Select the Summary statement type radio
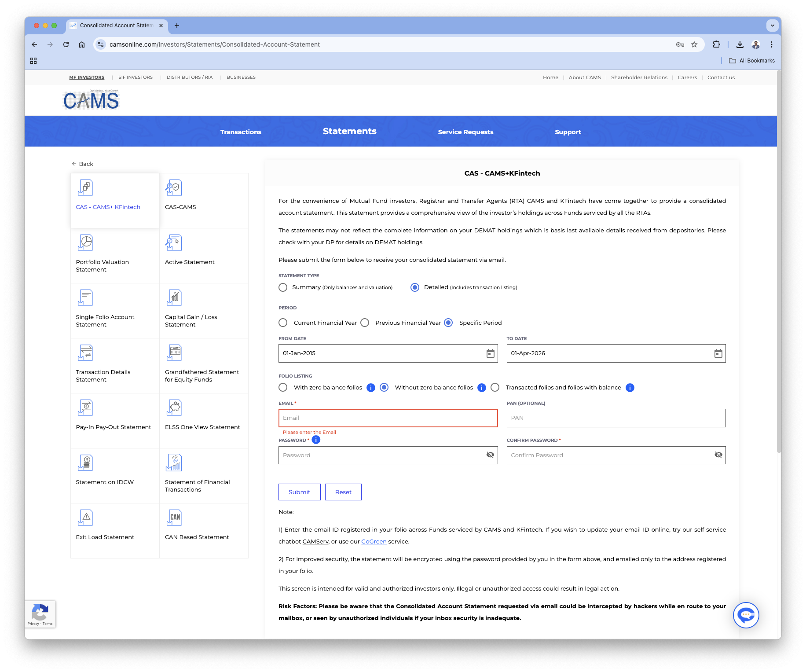This screenshot has width=806, height=672. (283, 287)
